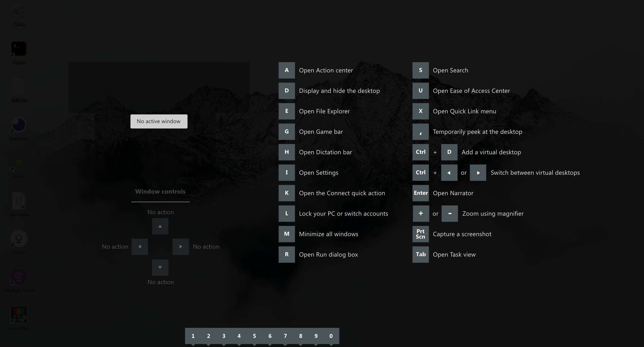
Task: Click the Enter key tile for Narrator
Action: tap(420, 193)
